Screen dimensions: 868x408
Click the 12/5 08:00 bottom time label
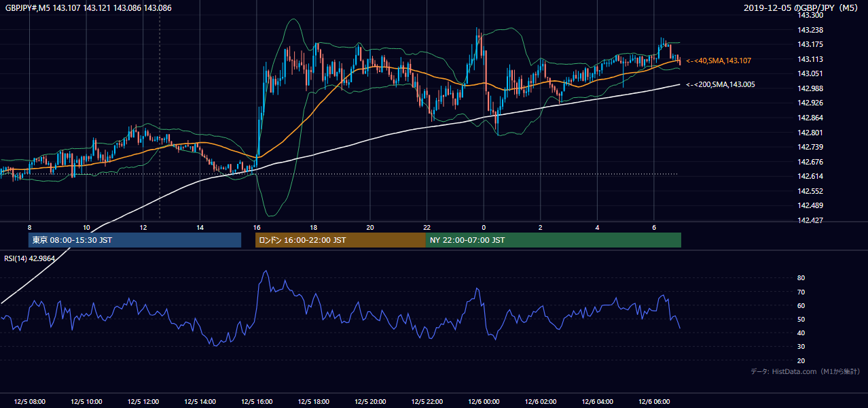29,402
